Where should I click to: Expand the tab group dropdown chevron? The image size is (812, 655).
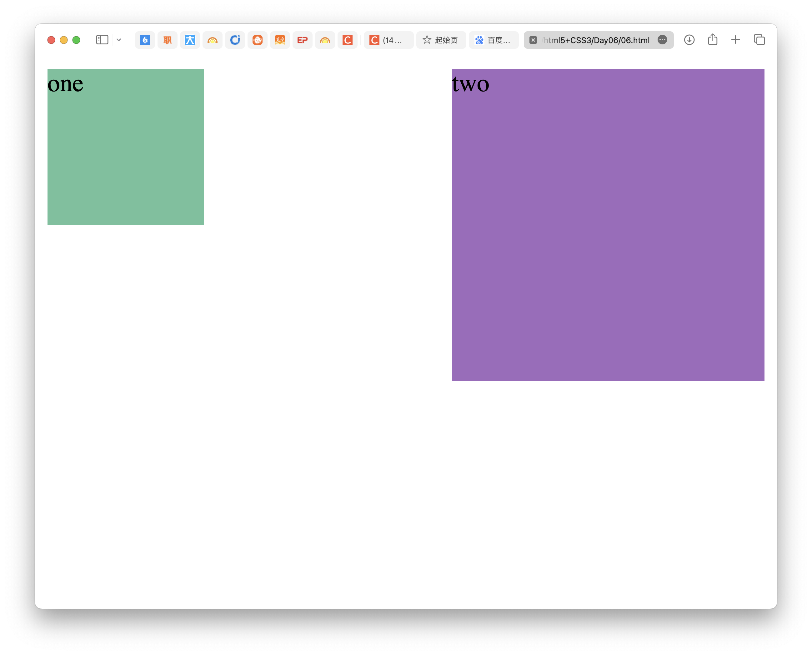tap(119, 40)
